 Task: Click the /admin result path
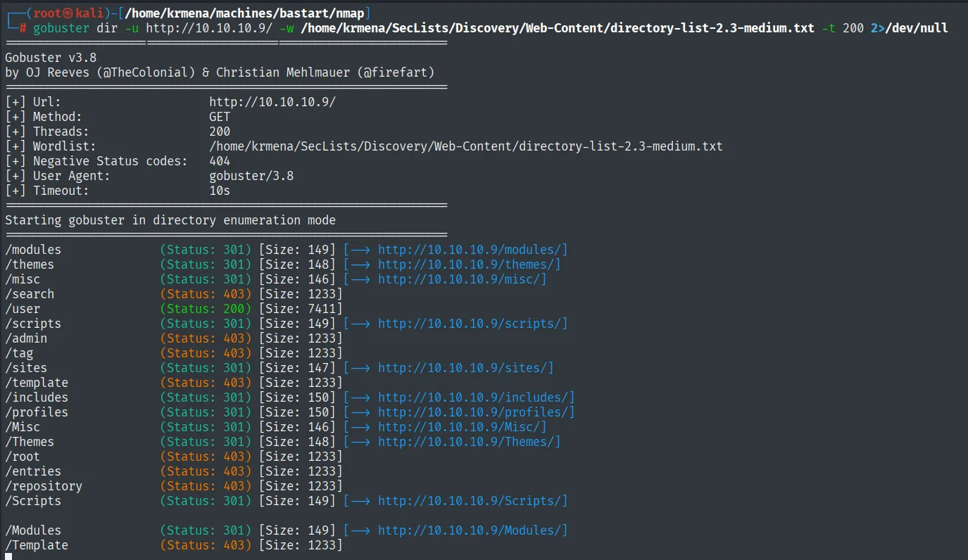[26, 338]
